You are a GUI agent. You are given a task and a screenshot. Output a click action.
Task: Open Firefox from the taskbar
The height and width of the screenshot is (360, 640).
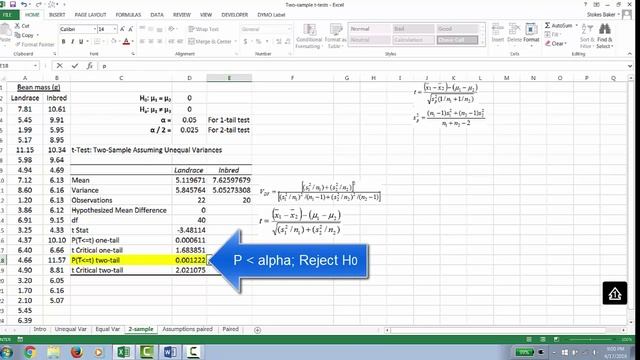tap(77, 351)
